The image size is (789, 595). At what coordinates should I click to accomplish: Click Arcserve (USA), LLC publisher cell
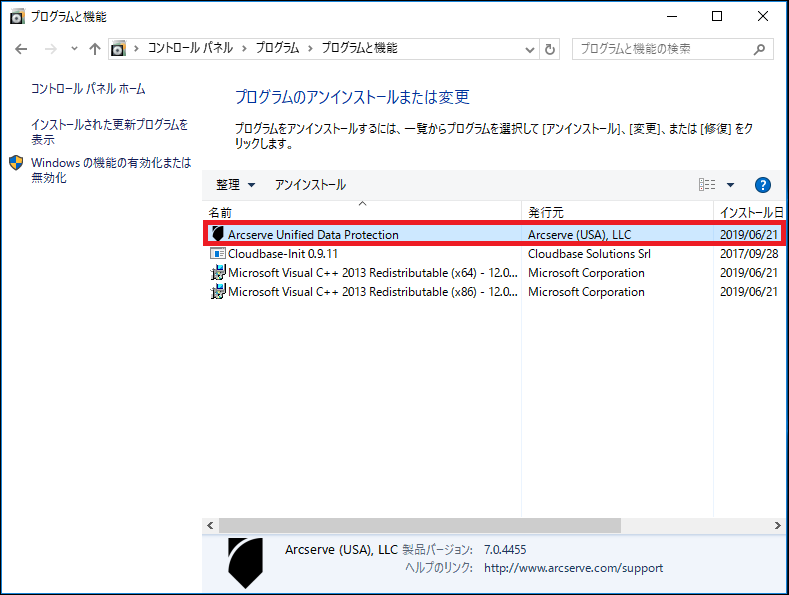[579, 235]
